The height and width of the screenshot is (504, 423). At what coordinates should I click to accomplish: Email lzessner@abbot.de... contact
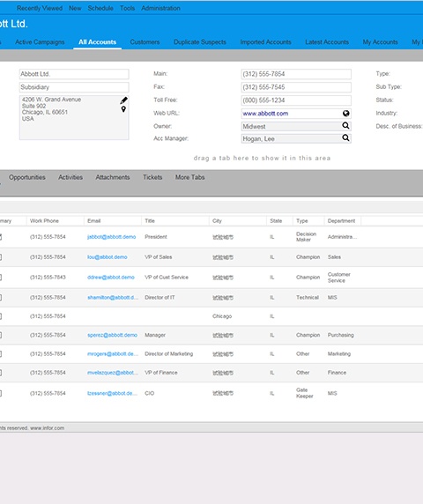click(x=112, y=394)
